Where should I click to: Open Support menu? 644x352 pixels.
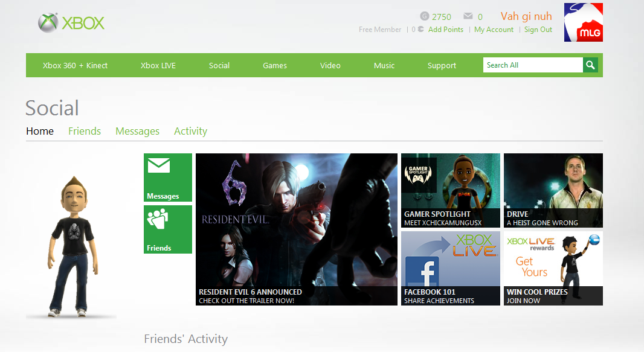pos(442,65)
